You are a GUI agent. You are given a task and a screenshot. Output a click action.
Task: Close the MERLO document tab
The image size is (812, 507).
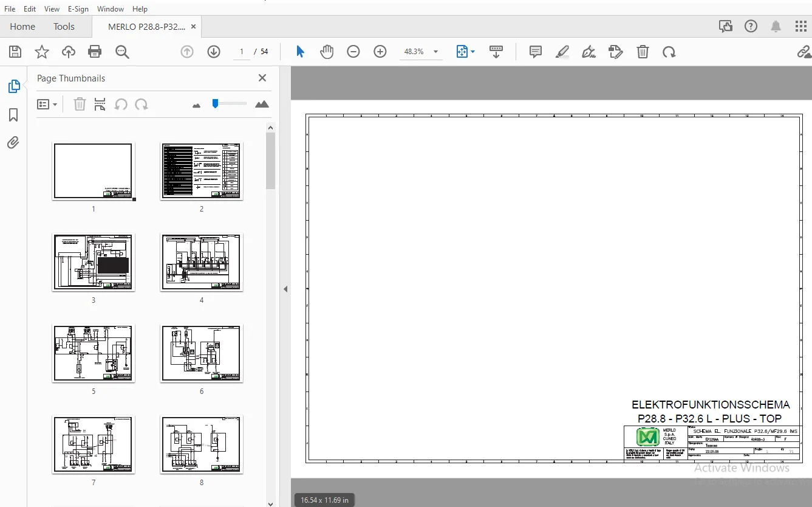pyautogui.click(x=194, y=26)
